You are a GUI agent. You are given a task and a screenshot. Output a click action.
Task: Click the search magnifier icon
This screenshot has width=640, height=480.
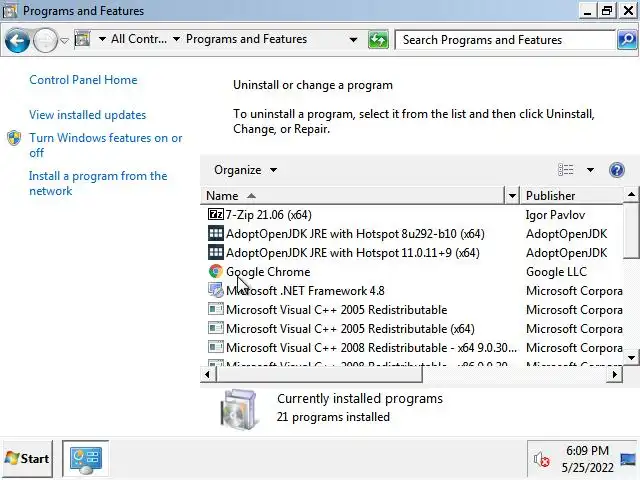point(627,40)
